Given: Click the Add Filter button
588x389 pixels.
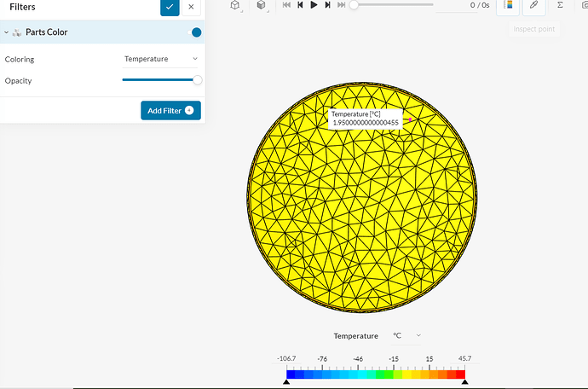Looking at the screenshot, I should (170, 110).
